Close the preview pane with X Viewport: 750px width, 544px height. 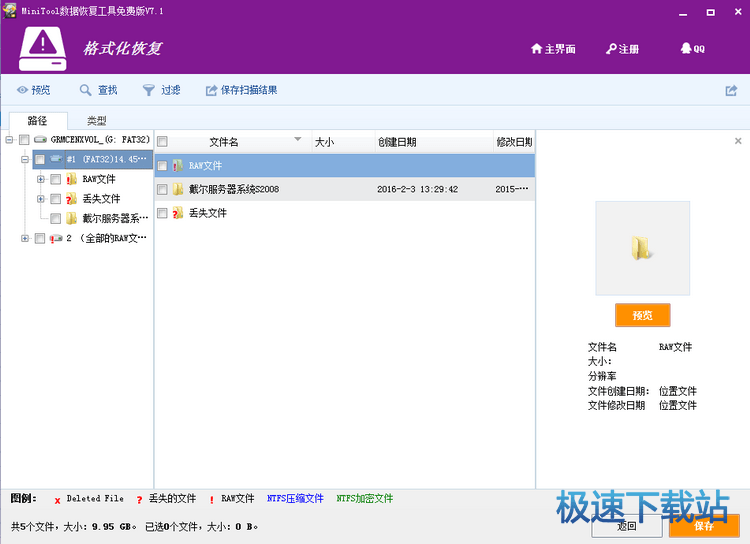click(x=738, y=141)
